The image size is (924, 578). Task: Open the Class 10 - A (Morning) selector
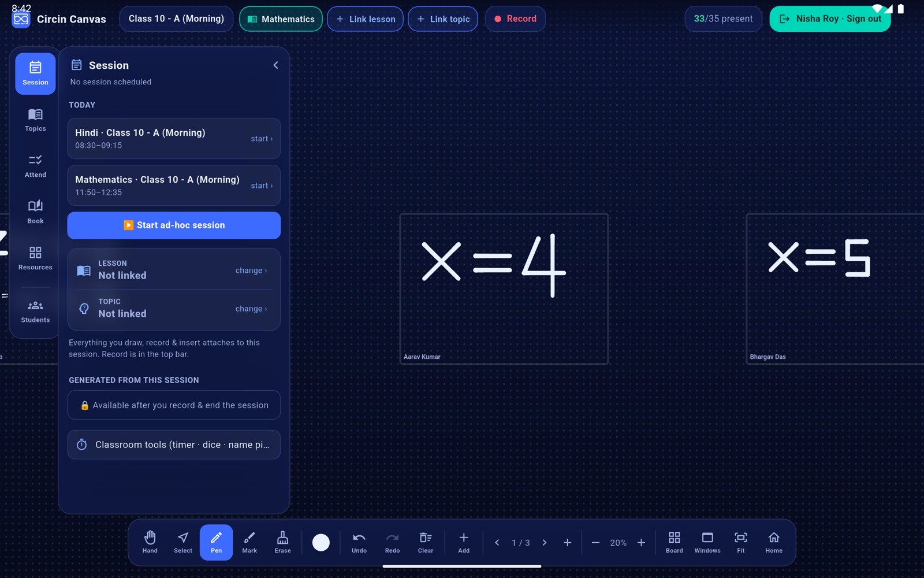[176, 19]
